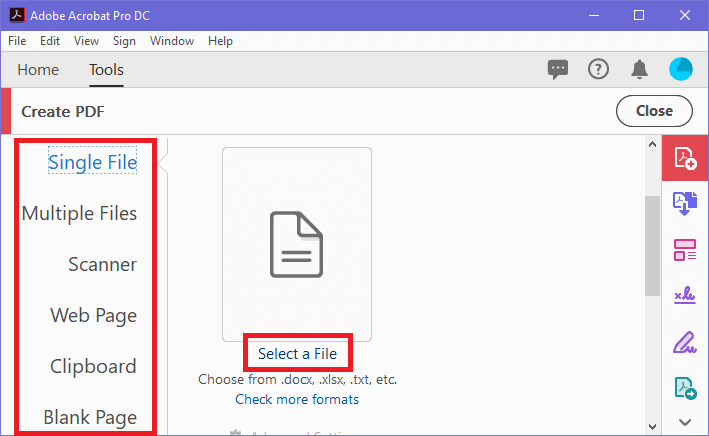Click the vertical scrollbar thumb
The image size is (709, 436).
(x=652, y=246)
